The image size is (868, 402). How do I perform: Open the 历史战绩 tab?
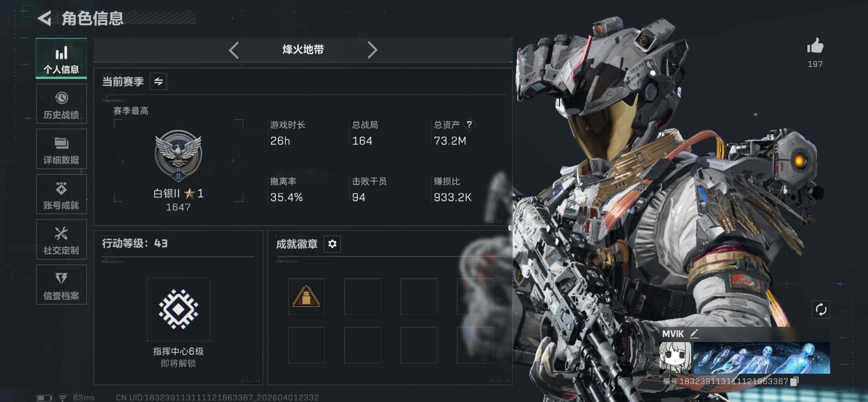click(x=61, y=104)
